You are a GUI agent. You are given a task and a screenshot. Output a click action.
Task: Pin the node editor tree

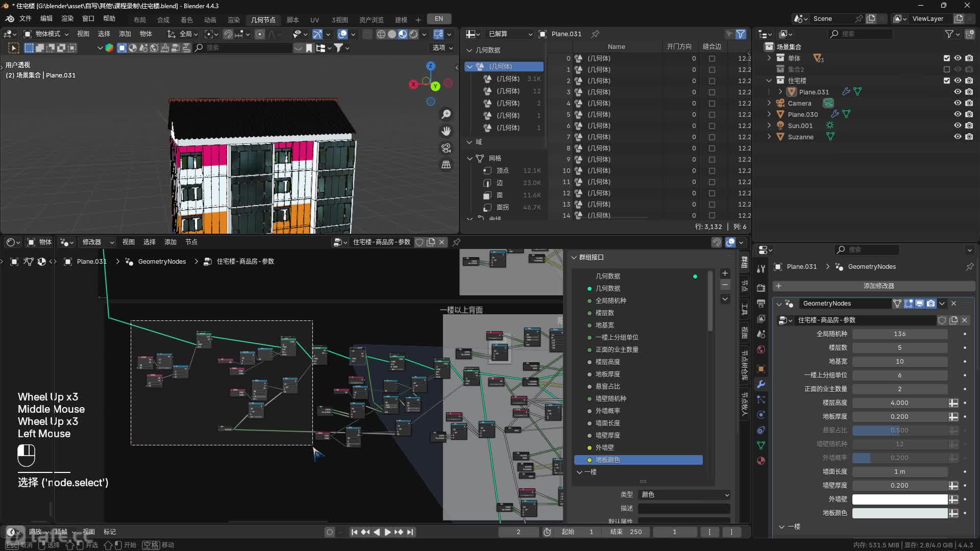(x=456, y=242)
